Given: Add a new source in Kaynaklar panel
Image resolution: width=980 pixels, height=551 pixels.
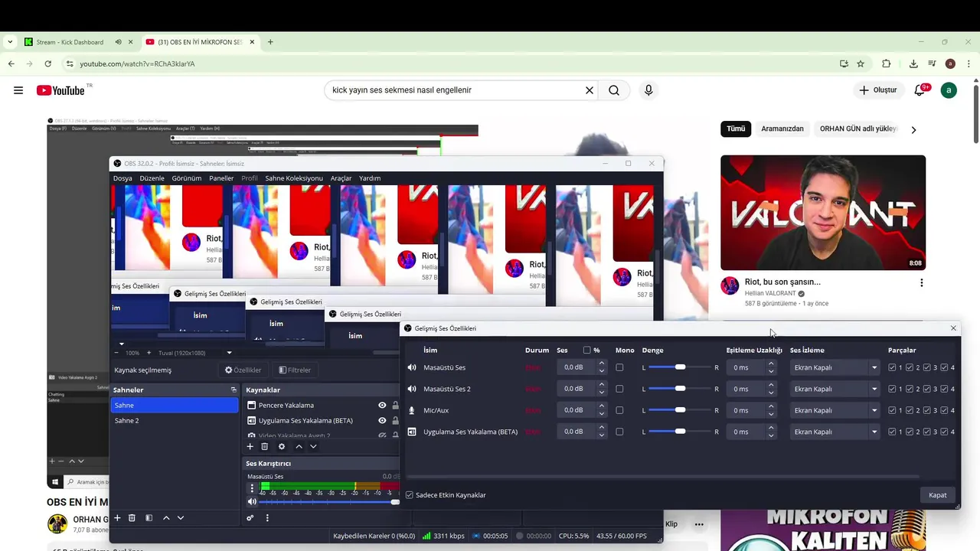Looking at the screenshot, I should pyautogui.click(x=250, y=446).
